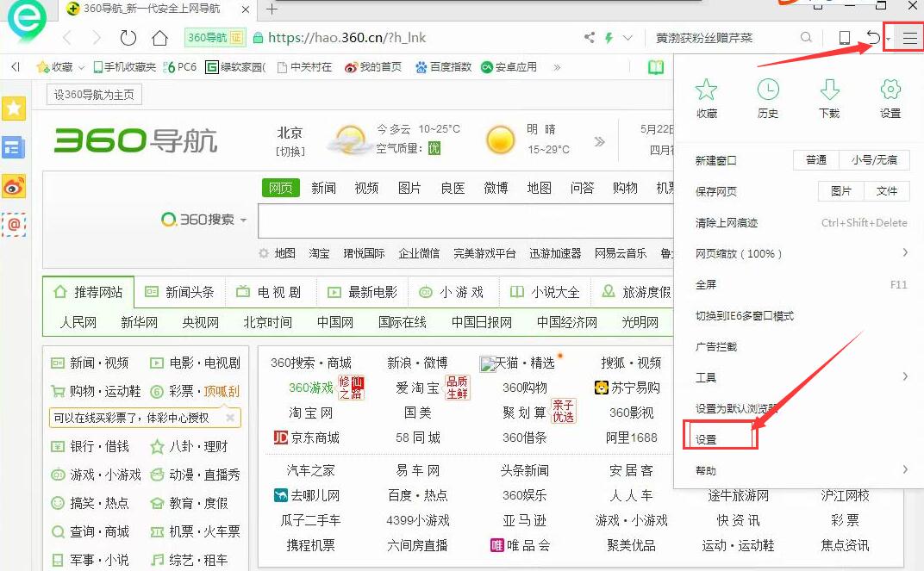Viewport: 924px width, 571px height.
Task: Click the phone icon near search box
Action: [846, 38]
